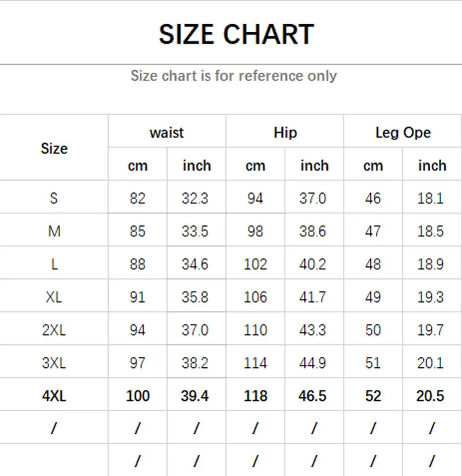This screenshot has width=462, height=476.
Task: Click the Leg Ope column header
Action: (403, 132)
